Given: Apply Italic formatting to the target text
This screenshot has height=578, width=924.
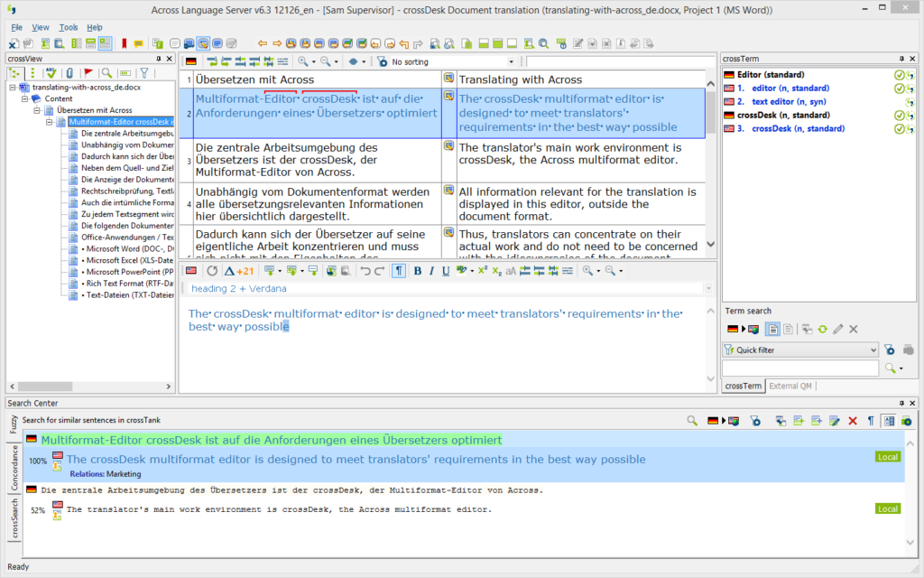Looking at the screenshot, I should pyautogui.click(x=430, y=271).
